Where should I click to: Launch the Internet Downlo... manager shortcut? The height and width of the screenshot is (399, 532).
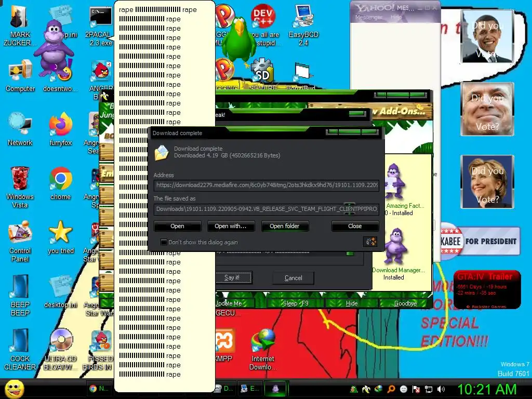pos(263,350)
